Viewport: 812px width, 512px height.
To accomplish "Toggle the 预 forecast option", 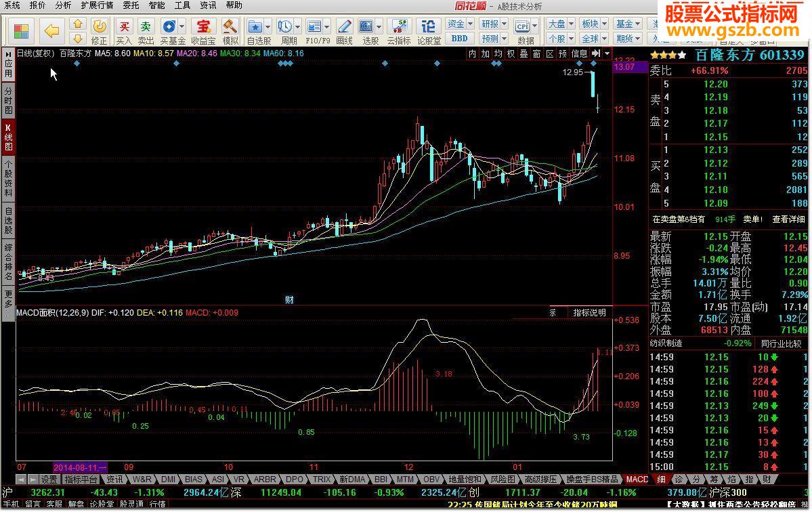I will 563,54.
